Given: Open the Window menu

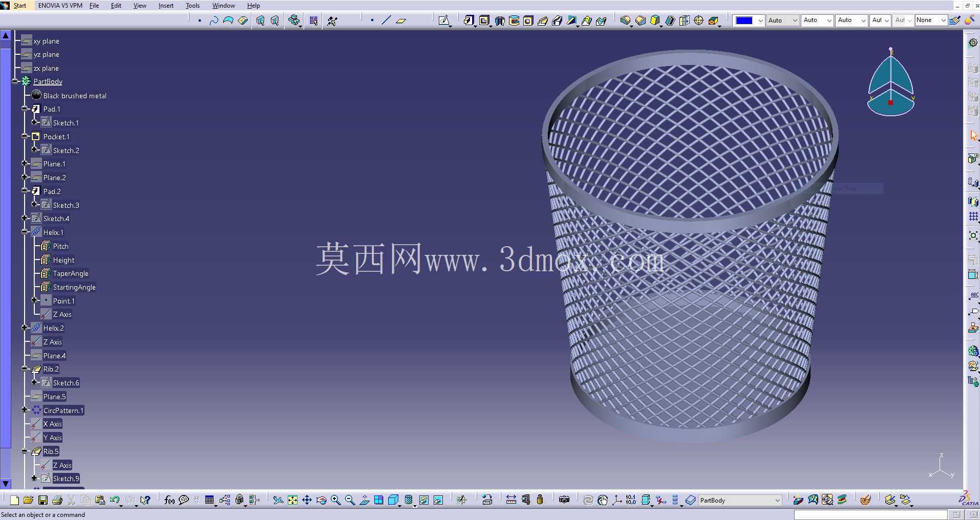Looking at the screenshot, I should [x=223, y=6].
